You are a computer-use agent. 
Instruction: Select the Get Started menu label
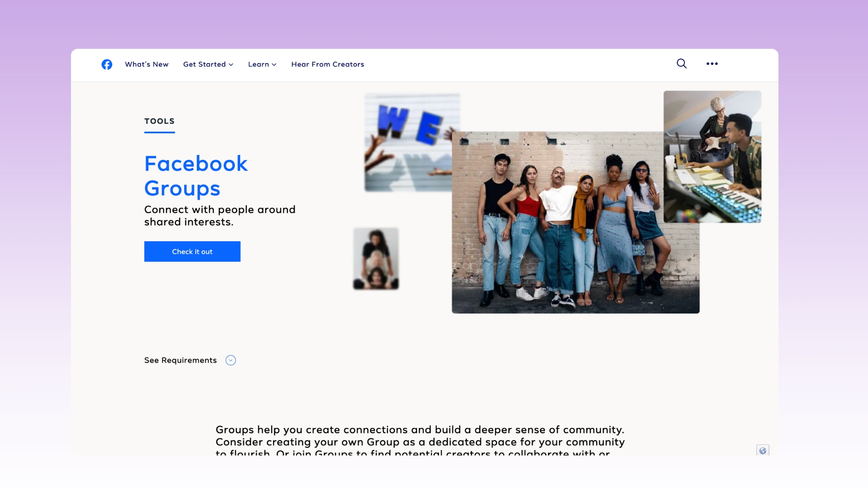tap(204, 64)
